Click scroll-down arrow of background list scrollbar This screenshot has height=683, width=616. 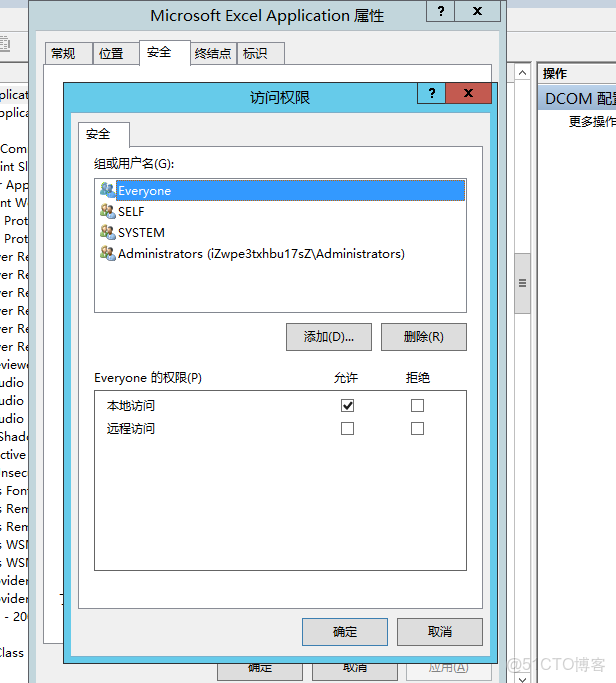522,679
